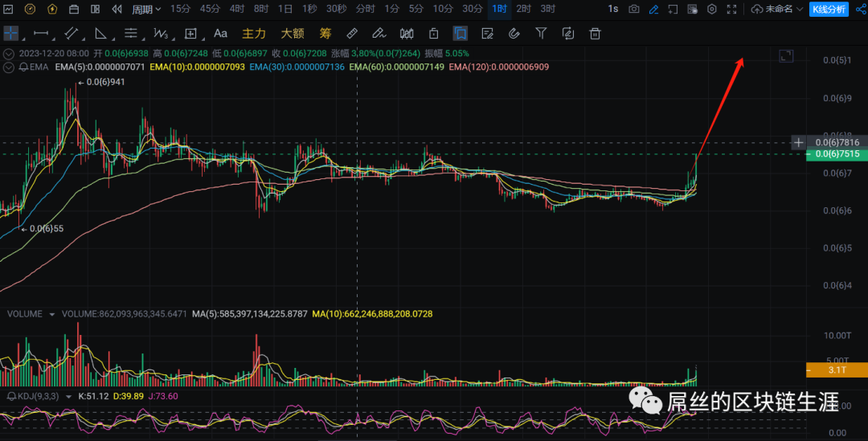This screenshot has height=441, width=868.
Task: Choose the Aa text annotation tool
Action: [220, 34]
